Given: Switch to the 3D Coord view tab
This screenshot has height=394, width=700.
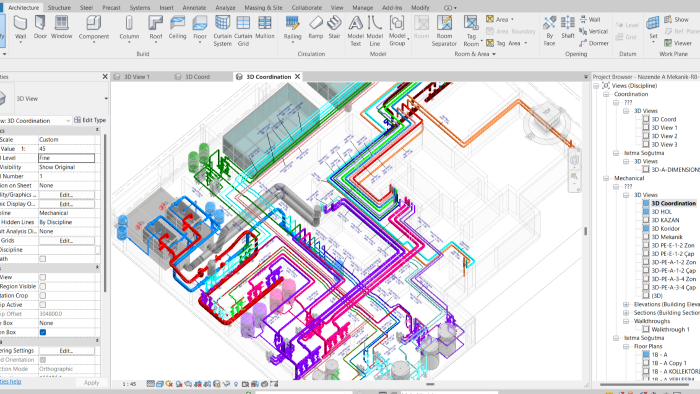Looking at the screenshot, I should (x=197, y=77).
